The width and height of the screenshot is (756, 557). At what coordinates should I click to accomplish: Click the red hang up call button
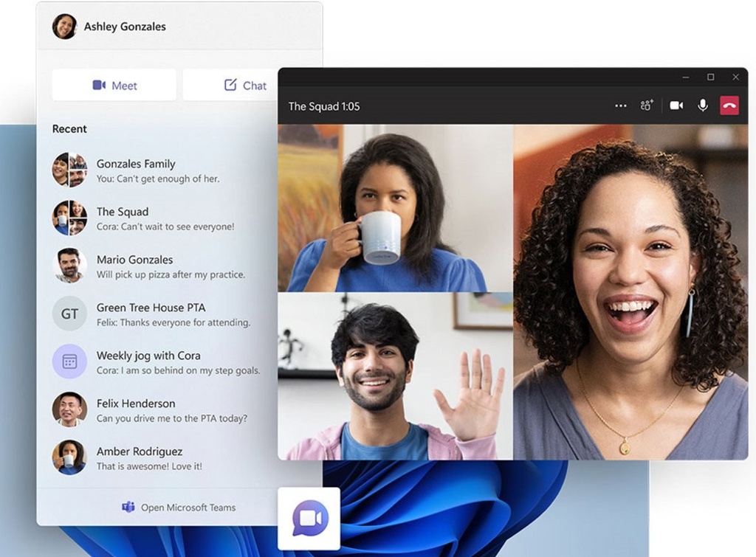coord(729,105)
